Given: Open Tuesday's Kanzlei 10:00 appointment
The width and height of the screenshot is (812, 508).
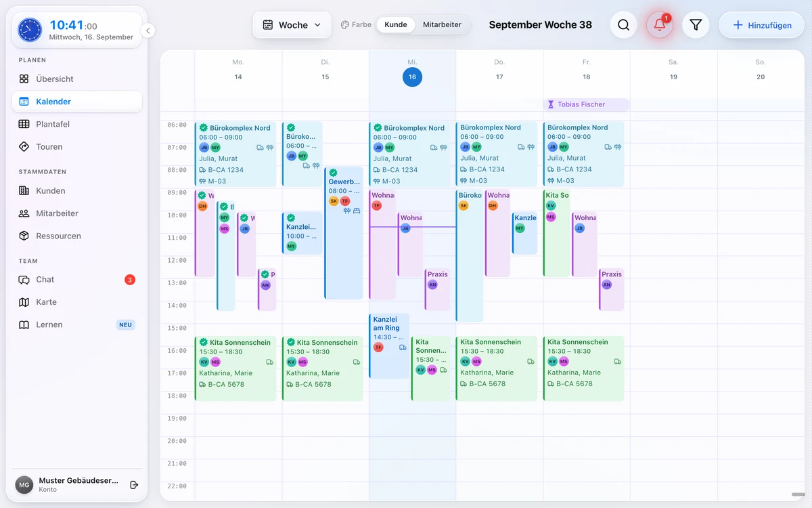Looking at the screenshot, I should point(302,233).
